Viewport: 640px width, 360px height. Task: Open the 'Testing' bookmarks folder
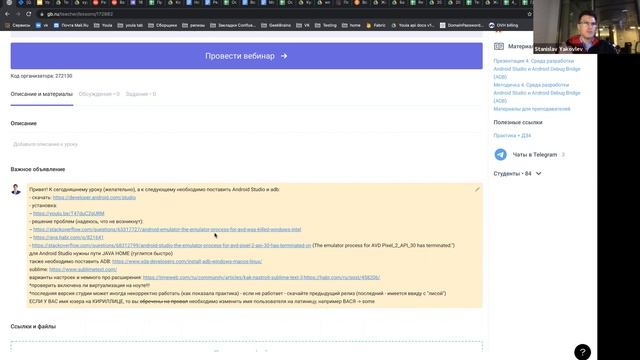point(326,25)
